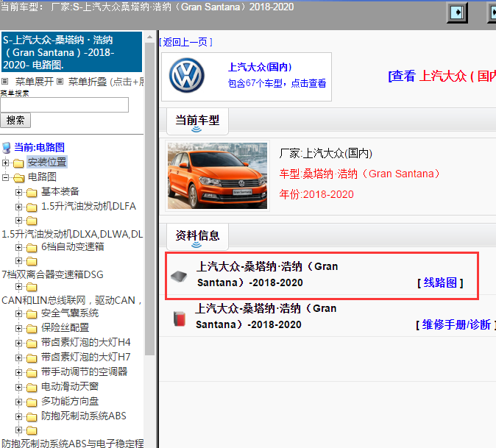
Task: Click the 菜单折叠 collapse-all icon
Action: tap(60, 82)
